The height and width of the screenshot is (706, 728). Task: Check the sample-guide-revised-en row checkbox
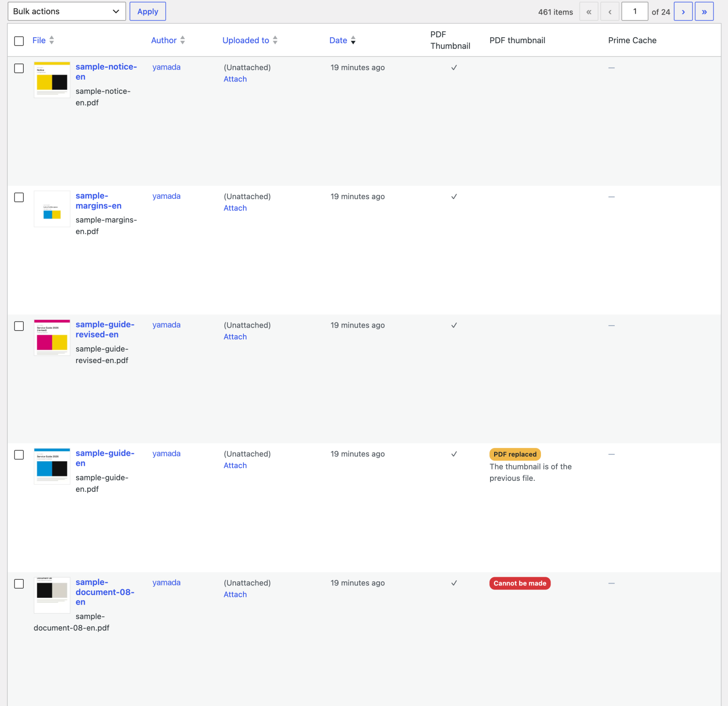pyautogui.click(x=19, y=326)
